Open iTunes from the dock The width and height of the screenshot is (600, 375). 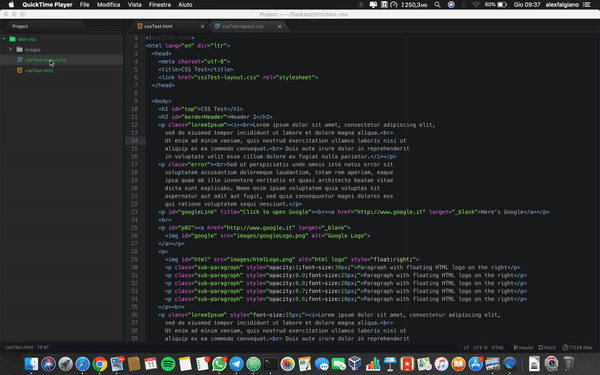441,364
